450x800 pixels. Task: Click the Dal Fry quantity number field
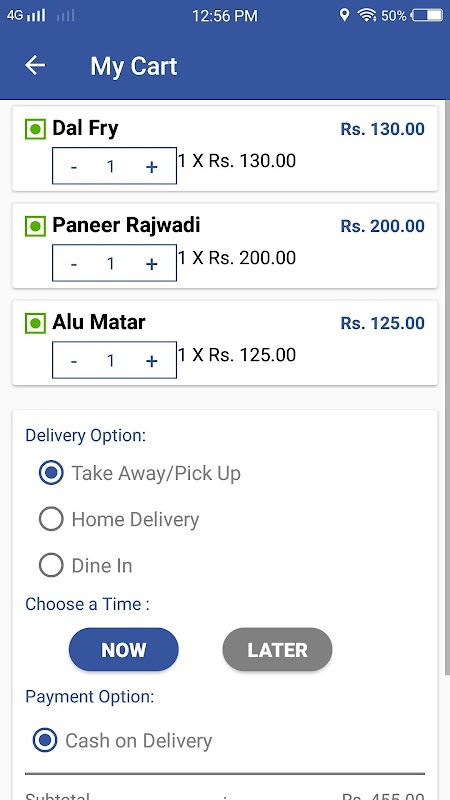pyautogui.click(x=111, y=167)
